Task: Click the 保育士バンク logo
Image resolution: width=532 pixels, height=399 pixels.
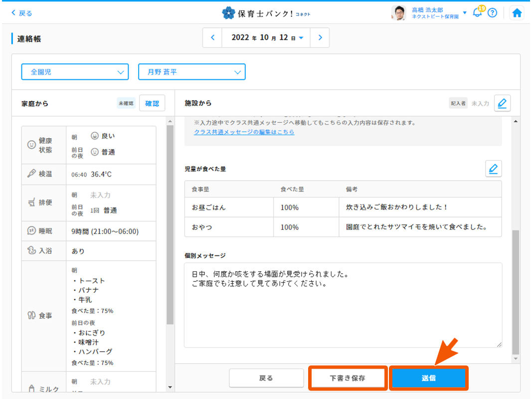Action: [x=266, y=13]
